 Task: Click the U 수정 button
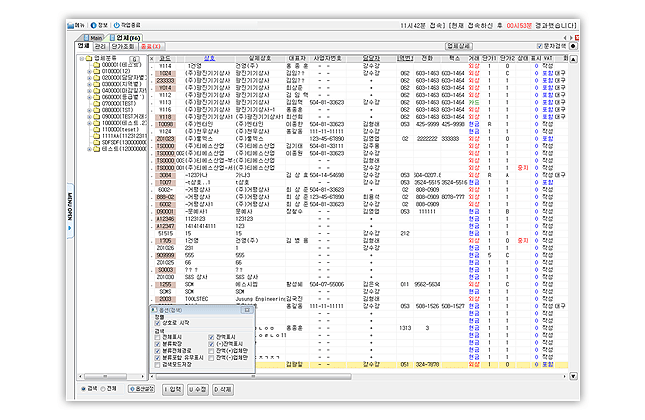click(198, 389)
